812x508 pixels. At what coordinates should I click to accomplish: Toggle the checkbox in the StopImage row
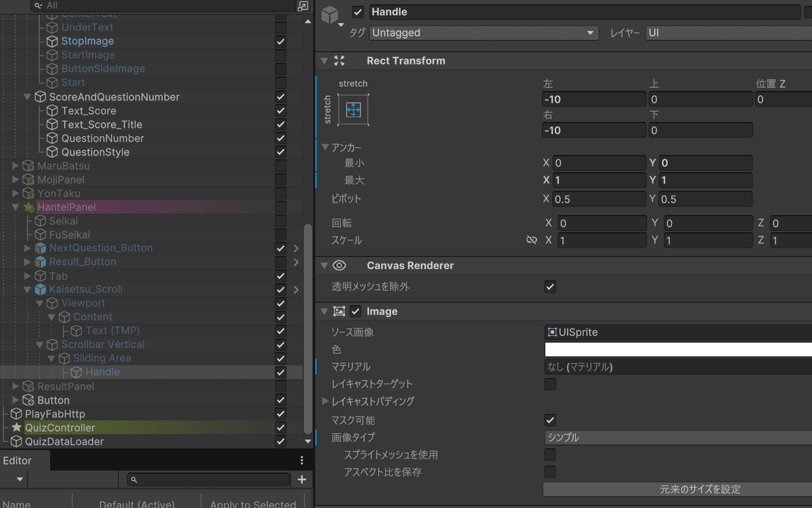coord(281,41)
